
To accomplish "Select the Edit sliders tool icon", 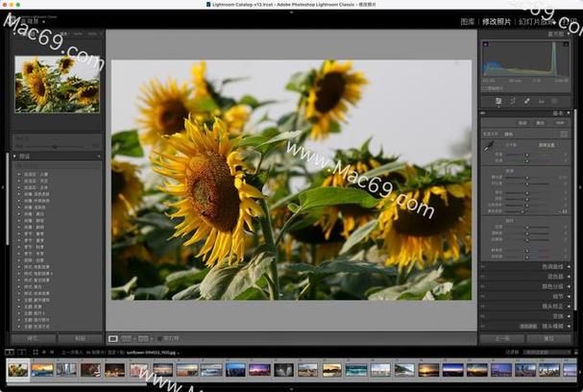I will [x=498, y=101].
